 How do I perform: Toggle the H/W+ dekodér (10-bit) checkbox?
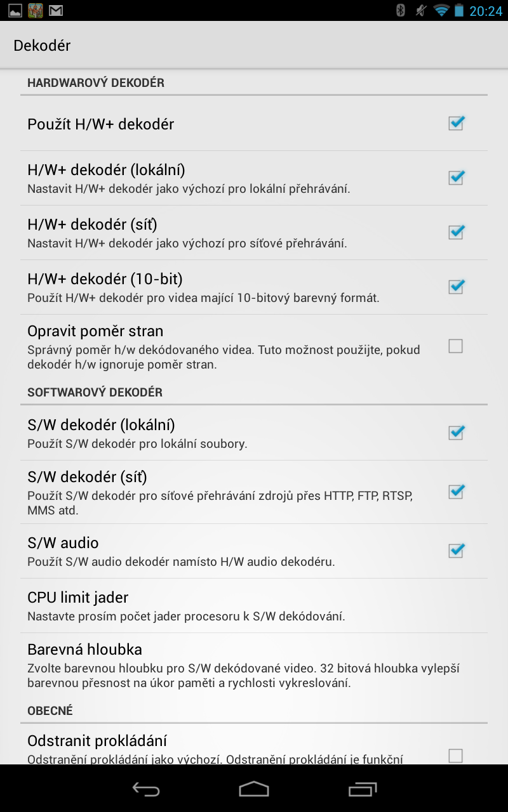tap(456, 287)
